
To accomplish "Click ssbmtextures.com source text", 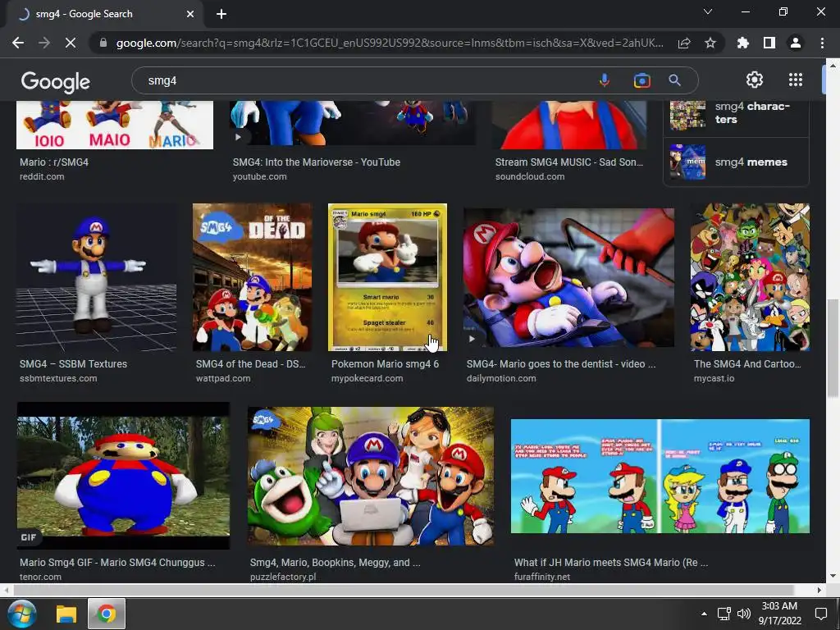I will click(58, 378).
